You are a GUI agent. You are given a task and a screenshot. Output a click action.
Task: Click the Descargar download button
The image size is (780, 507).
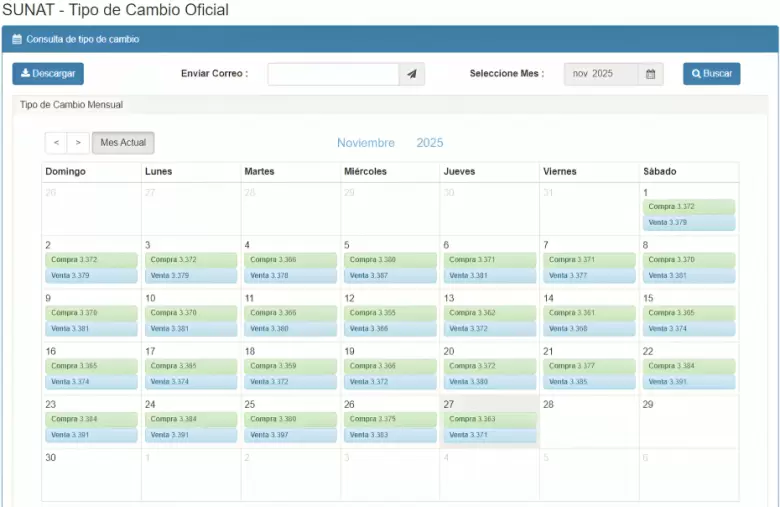click(x=48, y=74)
